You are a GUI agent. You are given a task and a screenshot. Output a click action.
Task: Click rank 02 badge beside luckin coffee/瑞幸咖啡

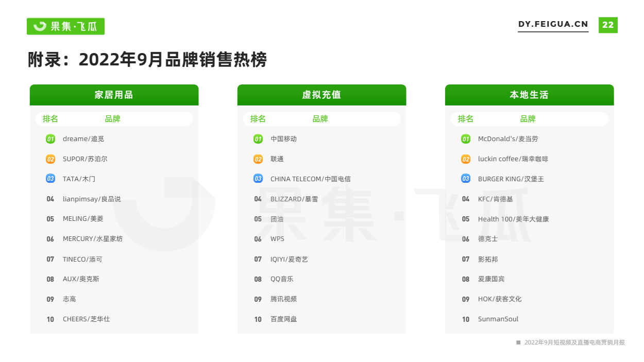[466, 159]
